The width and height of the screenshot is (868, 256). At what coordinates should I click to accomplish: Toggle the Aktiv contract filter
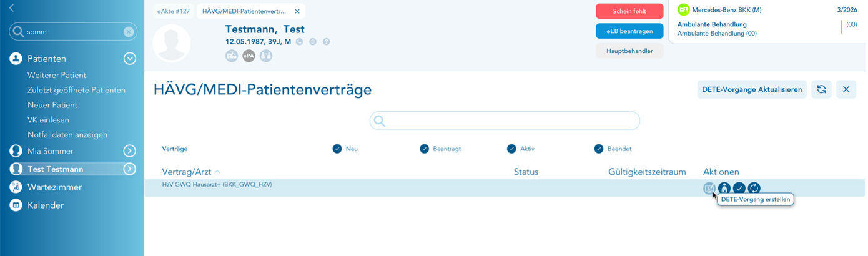tap(512, 149)
